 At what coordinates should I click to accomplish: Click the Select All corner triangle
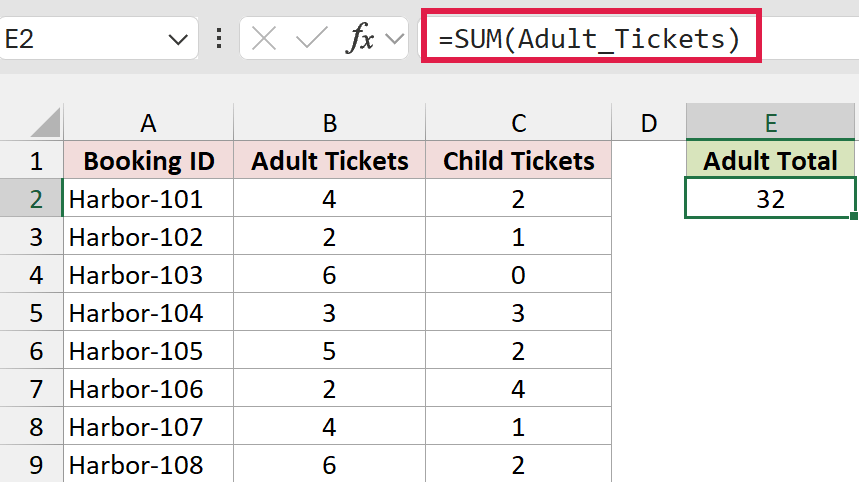click(x=45, y=123)
